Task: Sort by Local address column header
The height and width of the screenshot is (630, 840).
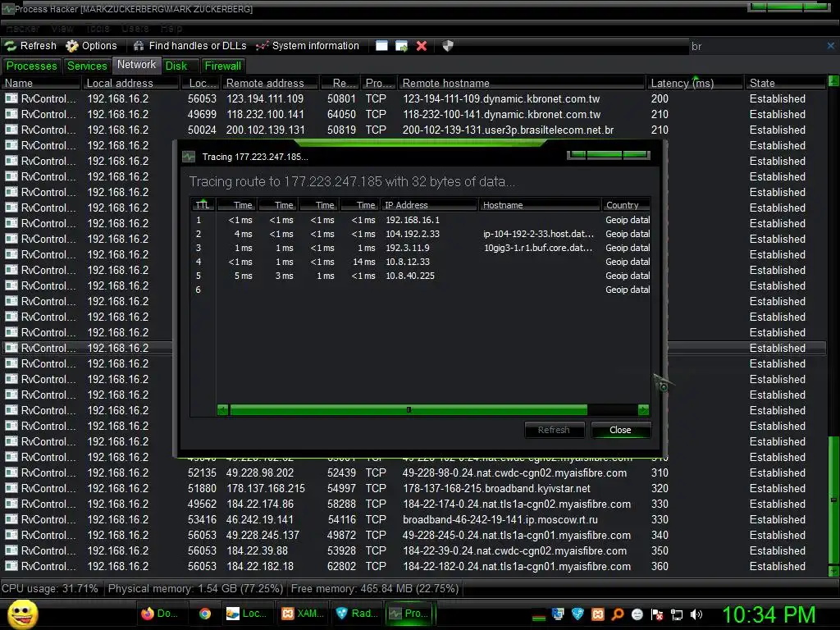Action: [x=130, y=83]
